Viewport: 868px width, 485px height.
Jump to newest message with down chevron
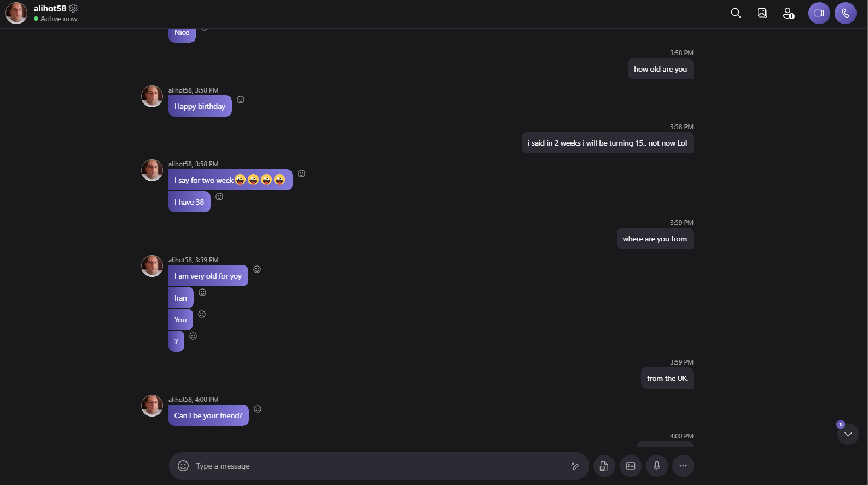[848, 434]
